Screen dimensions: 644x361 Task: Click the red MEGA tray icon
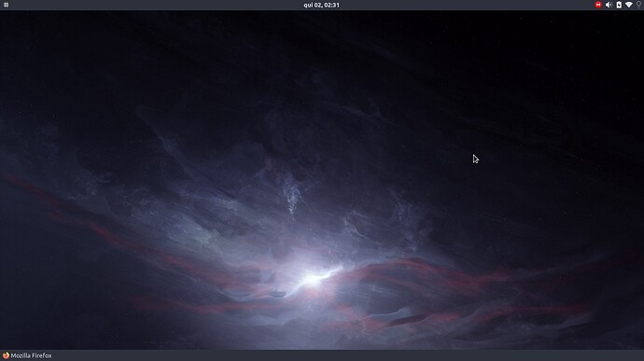coord(598,5)
